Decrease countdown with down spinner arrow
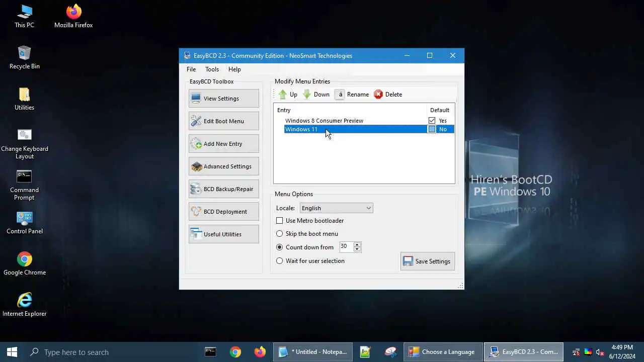644x362 pixels. pos(357,249)
